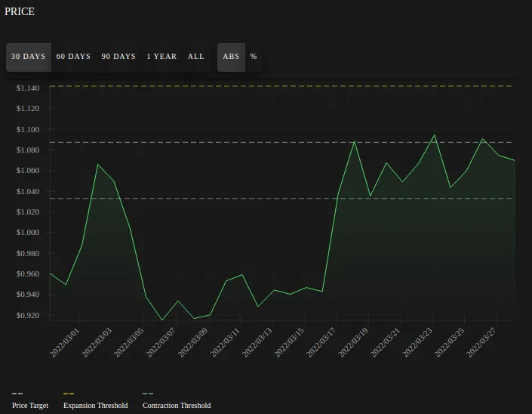Click the 2022/03/19 date label
Viewport: 532px width, 414px height.
(x=354, y=342)
